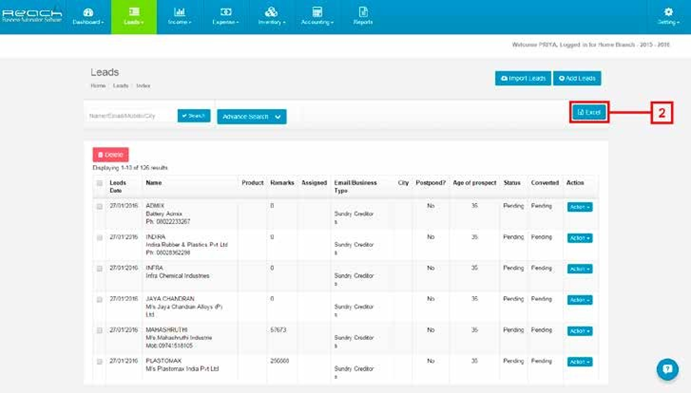691x393 pixels.
Task: Expand the Advance Search dropdown
Action: [252, 117]
